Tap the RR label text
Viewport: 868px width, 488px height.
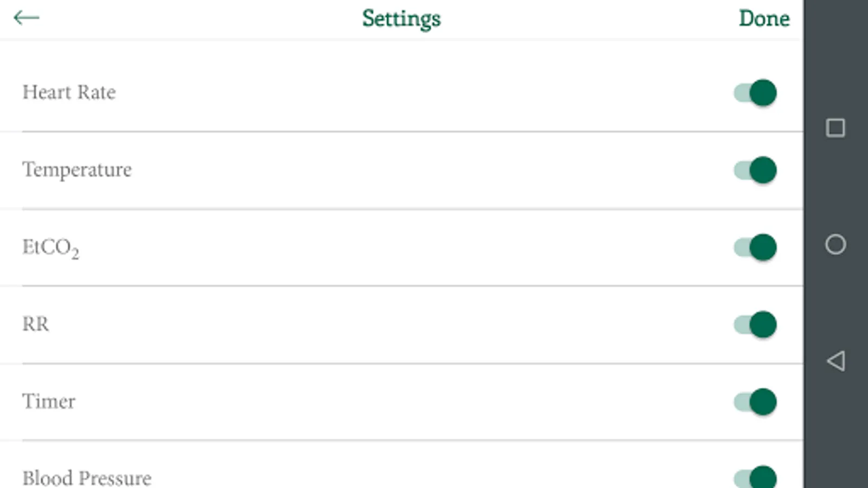(x=36, y=324)
